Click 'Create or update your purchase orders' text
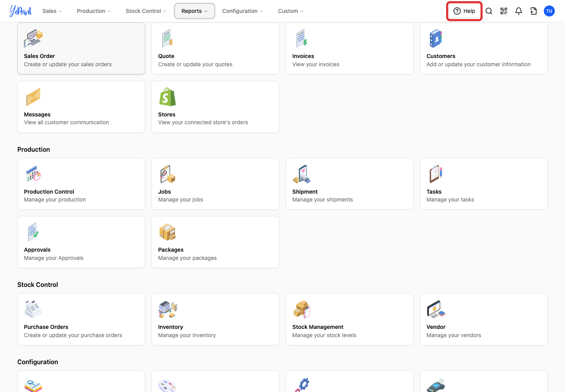 (73, 335)
